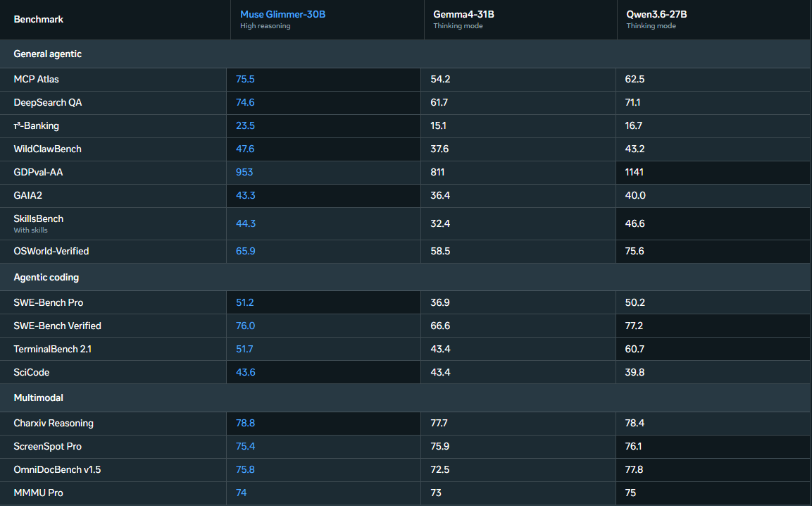
Task: Select the 71.1 DeepSearch QA value
Action: click(632, 103)
